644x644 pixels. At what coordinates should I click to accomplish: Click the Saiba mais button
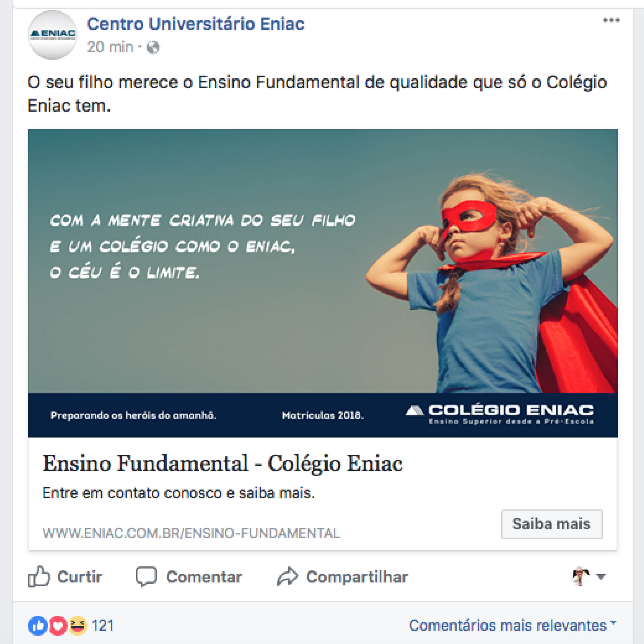point(552,524)
